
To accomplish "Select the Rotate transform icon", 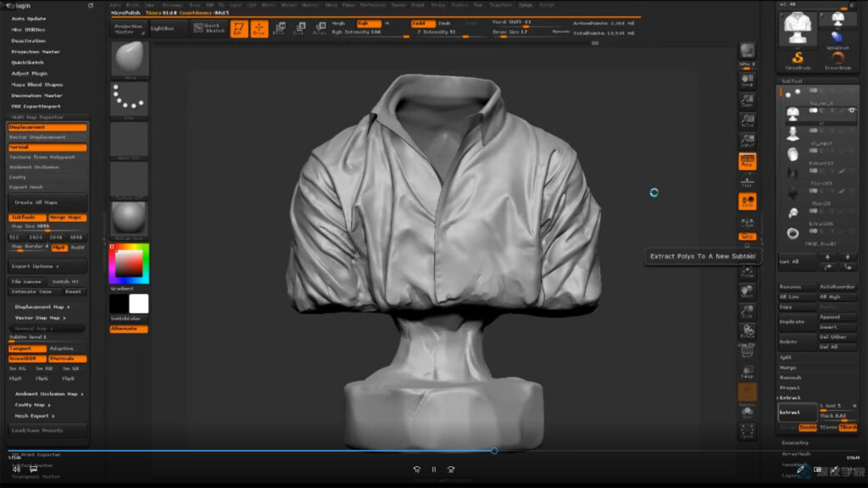I will [x=320, y=29].
